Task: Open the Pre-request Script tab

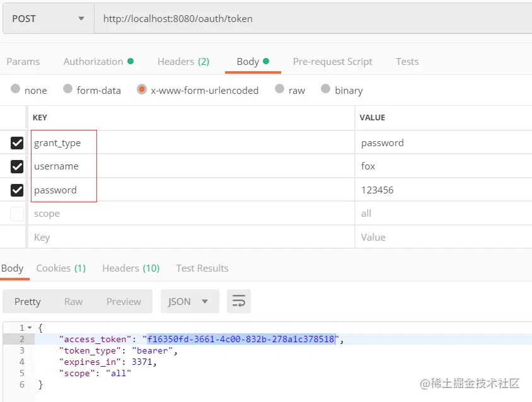Action: [333, 62]
